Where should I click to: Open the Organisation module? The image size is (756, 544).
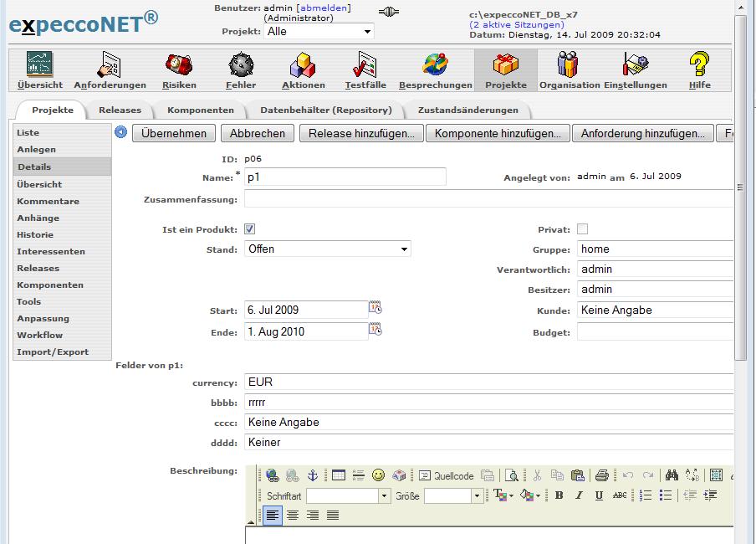click(x=570, y=70)
